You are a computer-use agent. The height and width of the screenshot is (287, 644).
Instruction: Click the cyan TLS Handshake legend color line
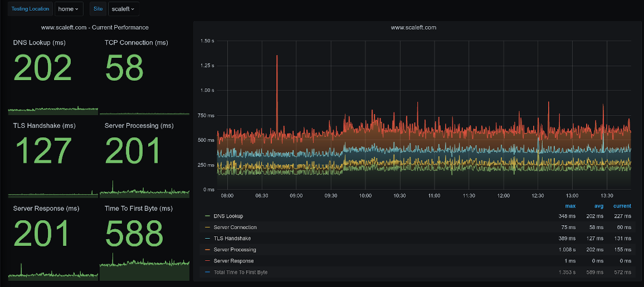pos(207,238)
